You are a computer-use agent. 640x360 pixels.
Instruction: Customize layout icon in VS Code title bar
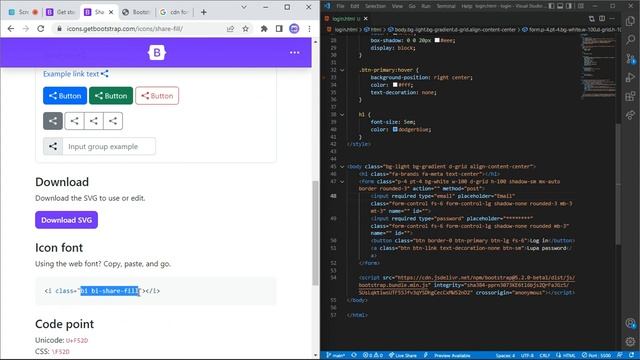580,6
